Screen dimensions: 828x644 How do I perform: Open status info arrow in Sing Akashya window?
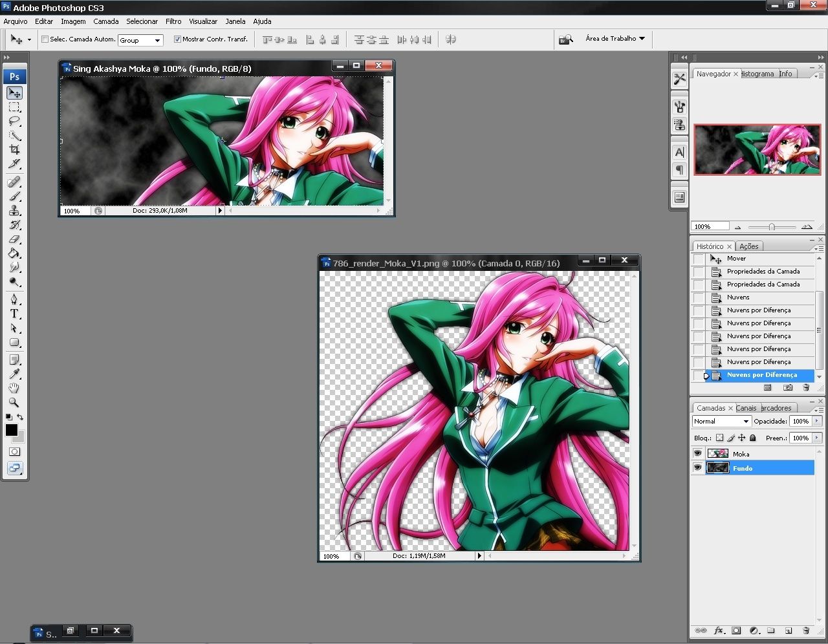tap(220, 210)
